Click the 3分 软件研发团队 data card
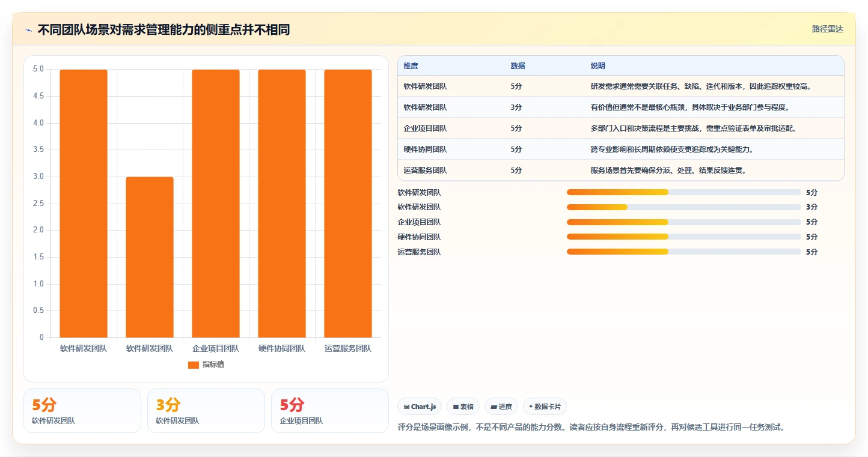The height and width of the screenshot is (457, 868). (206, 411)
